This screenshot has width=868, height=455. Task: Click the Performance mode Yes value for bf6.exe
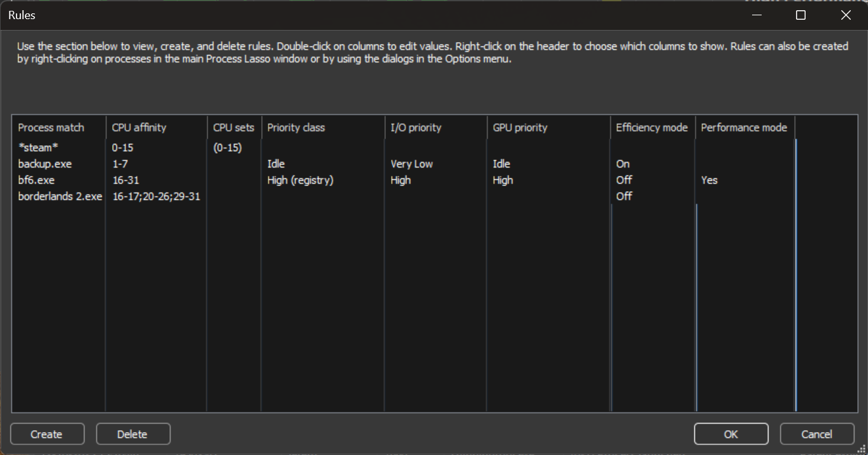709,180
